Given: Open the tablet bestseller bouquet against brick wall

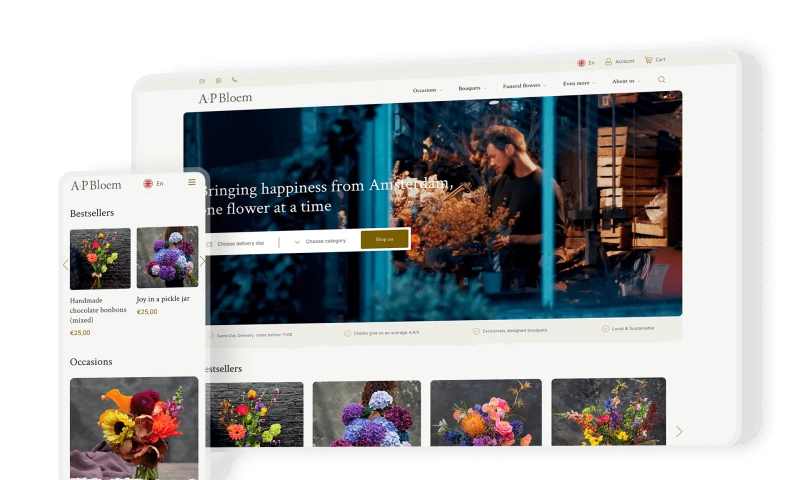Looking at the screenshot, I should [x=254, y=414].
